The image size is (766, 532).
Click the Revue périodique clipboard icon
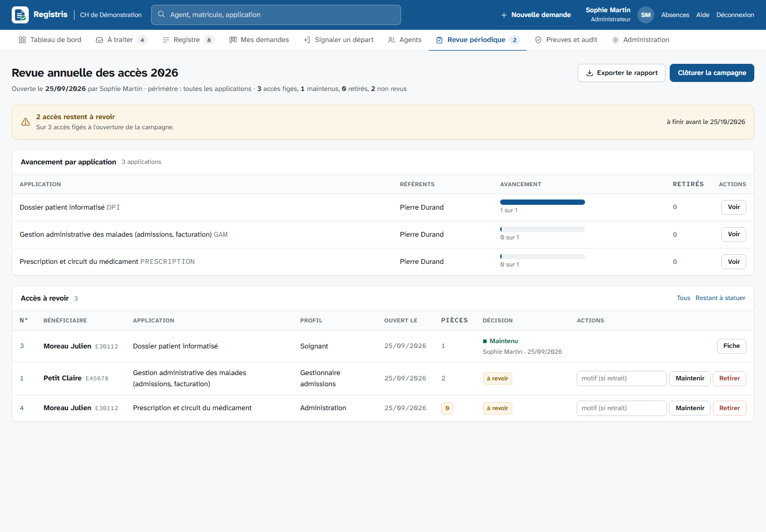[x=439, y=40]
